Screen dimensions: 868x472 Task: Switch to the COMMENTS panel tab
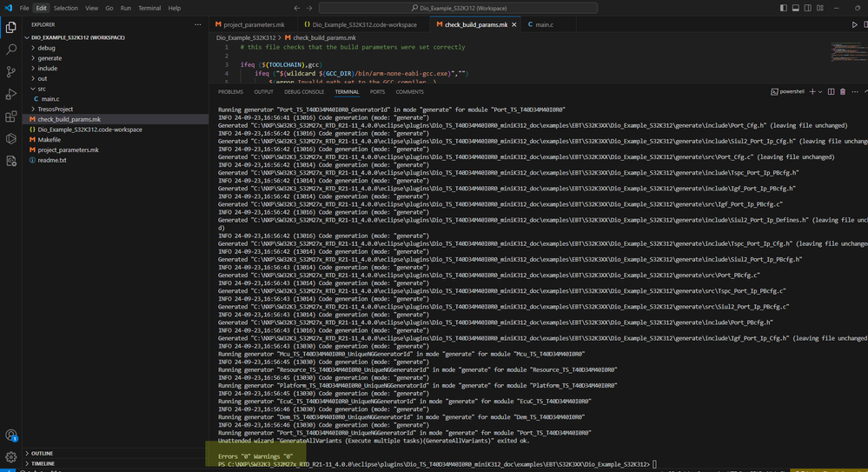click(x=409, y=92)
